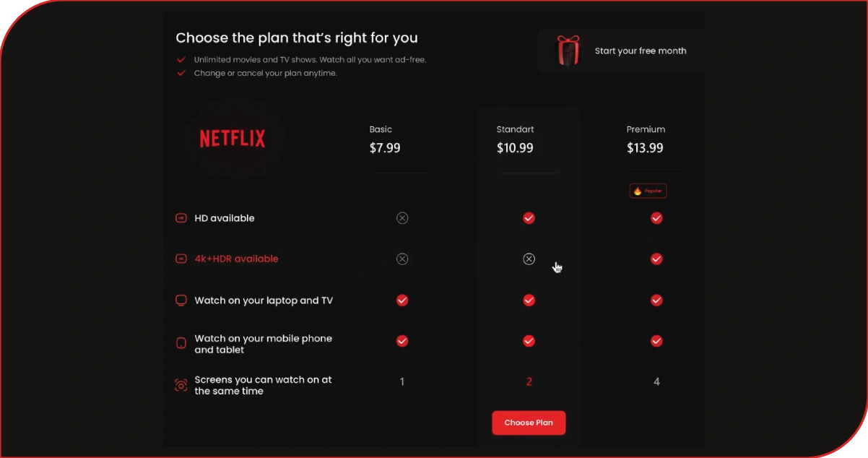The image size is (868, 458).
Task: Click the mobile phone feature icon
Action: [181, 342]
